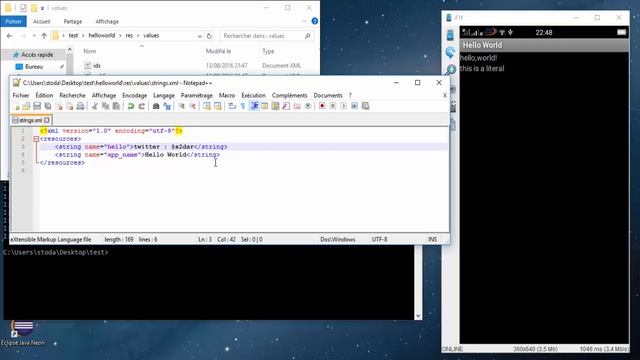
Task: Toggle word wrap in Notepad++
Action: [232, 106]
